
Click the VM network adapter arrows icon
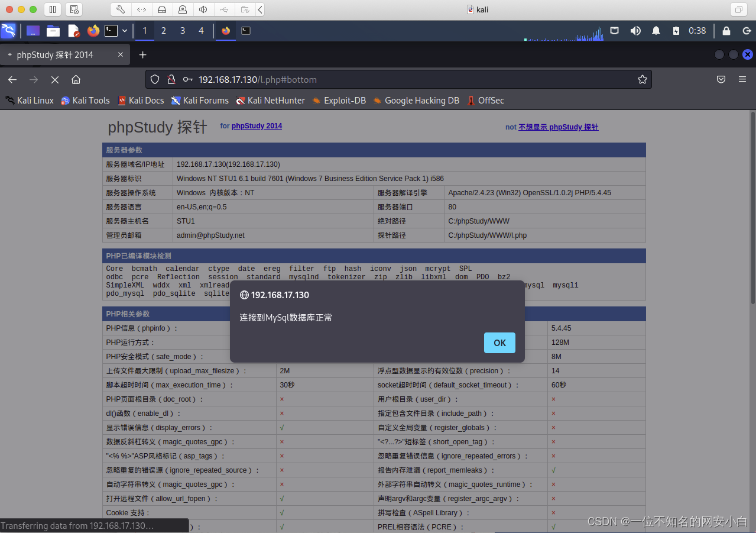(141, 9)
